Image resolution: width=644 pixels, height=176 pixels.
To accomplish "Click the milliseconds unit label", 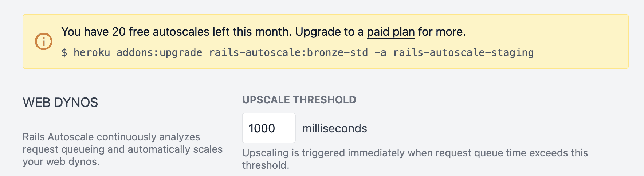I will pyautogui.click(x=334, y=128).
